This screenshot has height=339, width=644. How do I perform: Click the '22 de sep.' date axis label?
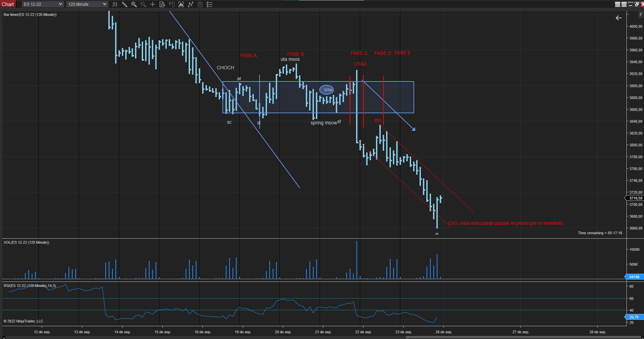[363, 332]
